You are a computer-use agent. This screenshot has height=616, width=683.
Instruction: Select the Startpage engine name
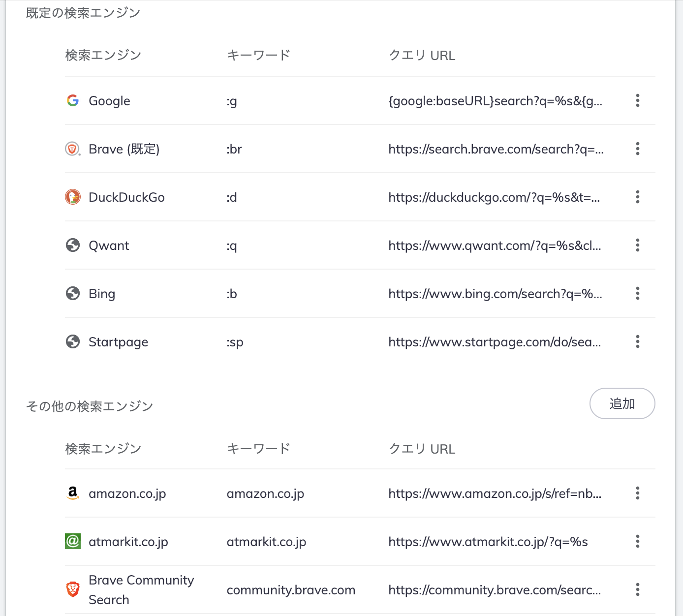[x=118, y=342]
